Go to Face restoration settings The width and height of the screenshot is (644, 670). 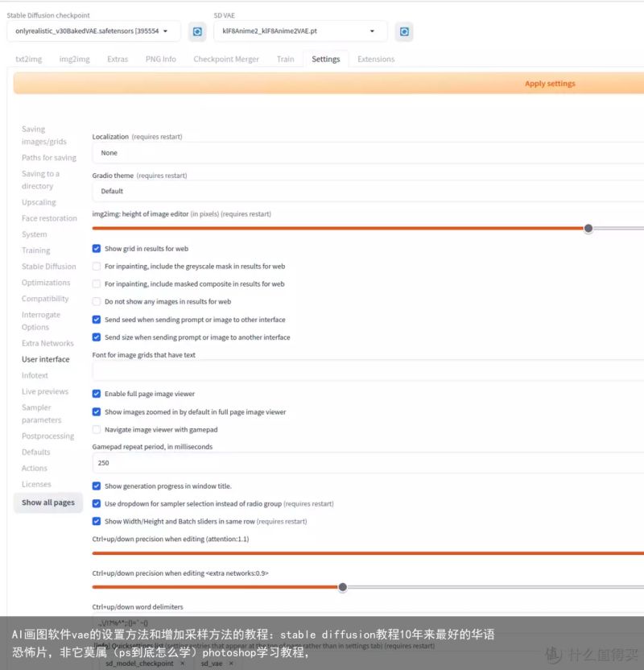(50, 218)
